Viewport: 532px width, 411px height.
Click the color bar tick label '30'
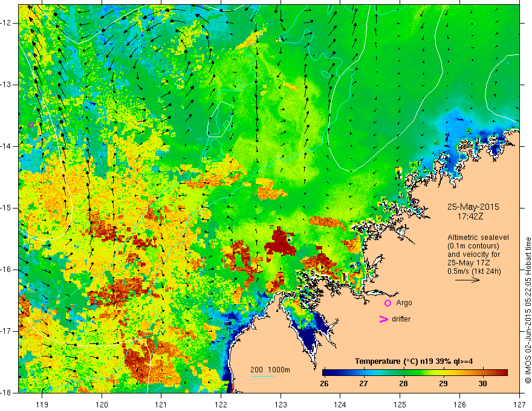pyautogui.click(x=482, y=384)
